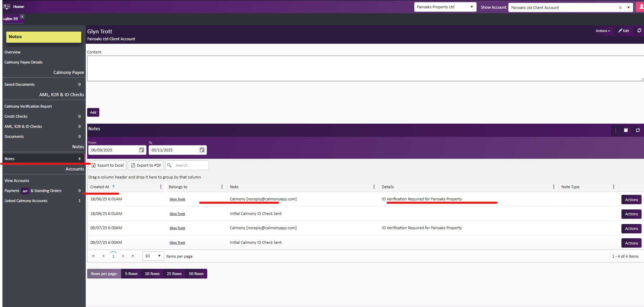Screen dimensions: 644x307
Task: Open Note Type column options menu
Action: (613, 187)
